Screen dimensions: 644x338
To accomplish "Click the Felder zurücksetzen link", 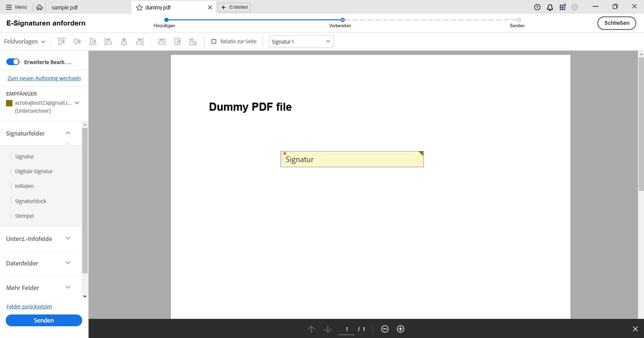I will pyautogui.click(x=29, y=306).
